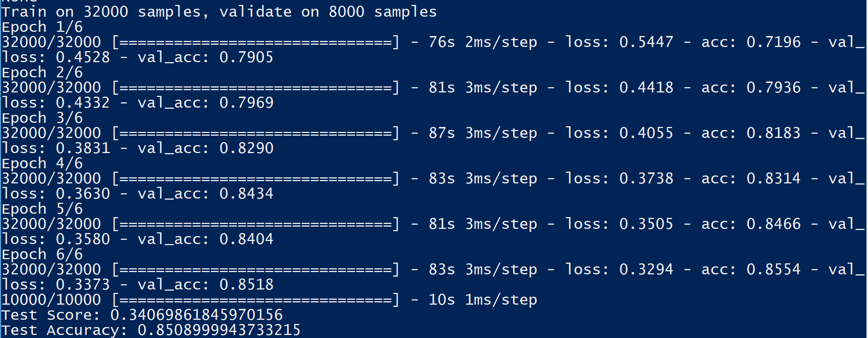Select the loss value 0.5447

coord(646,42)
